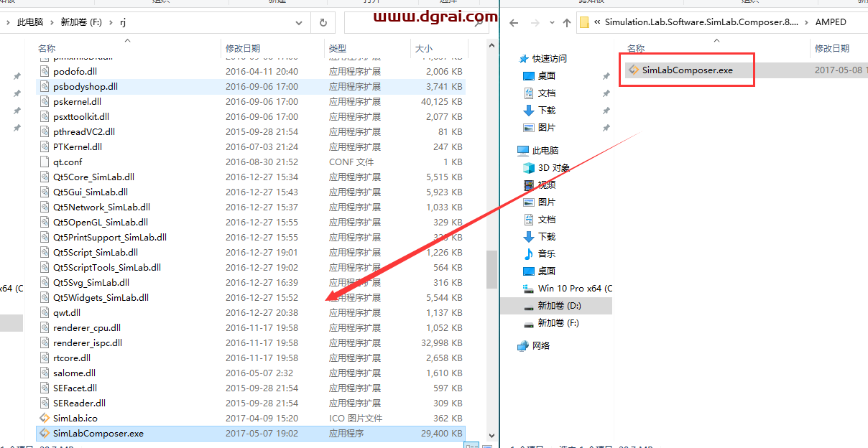Expand chevron between 此电脑 and 新加卷 (F:)
The height and width of the screenshot is (448, 868).
(51, 22)
